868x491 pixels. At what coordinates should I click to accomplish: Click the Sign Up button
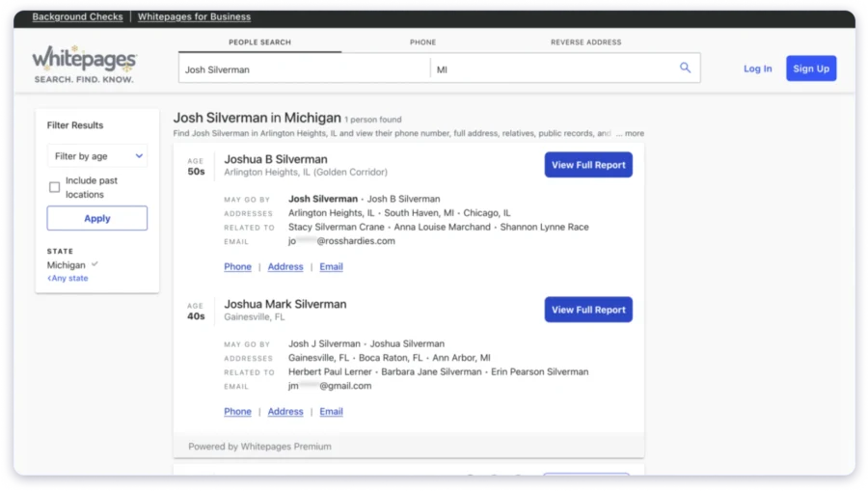pos(811,68)
